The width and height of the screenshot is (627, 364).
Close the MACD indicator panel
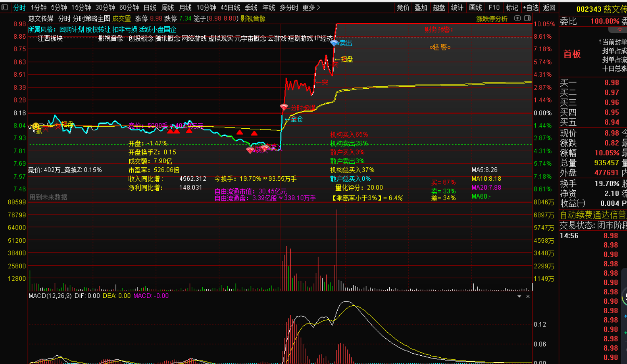point(528,297)
